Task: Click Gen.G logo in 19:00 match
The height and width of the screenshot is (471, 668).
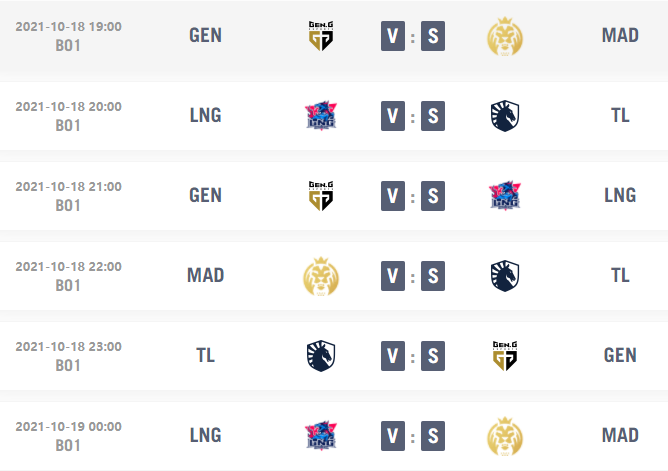Action: [x=321, y=36]
